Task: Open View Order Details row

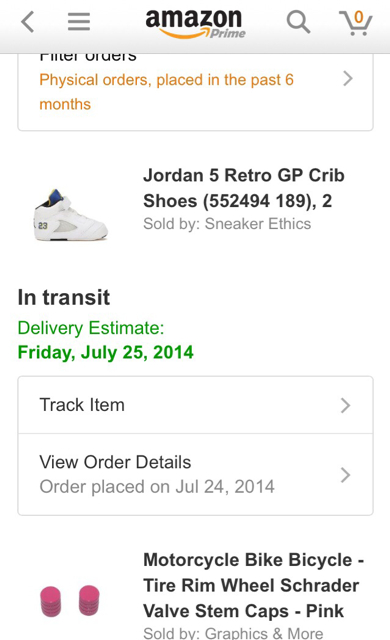Action: click(195, 474)
